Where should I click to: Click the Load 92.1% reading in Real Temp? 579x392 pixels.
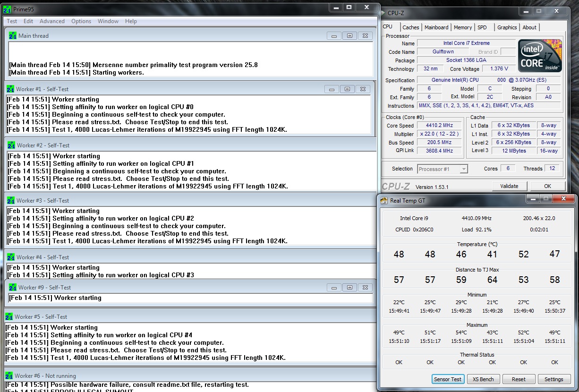point(477,230)
